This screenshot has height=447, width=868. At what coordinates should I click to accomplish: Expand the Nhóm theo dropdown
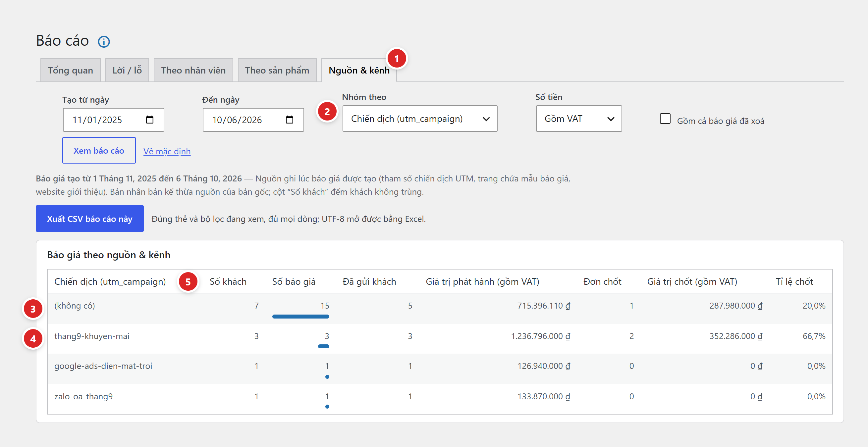(x=419, y=119)
